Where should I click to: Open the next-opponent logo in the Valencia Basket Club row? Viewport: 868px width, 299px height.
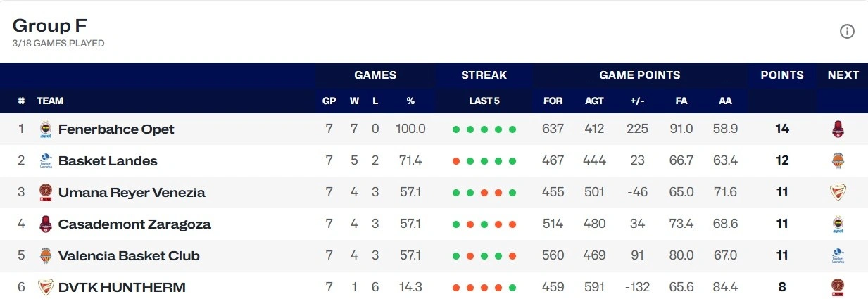[x=838, y=255]
